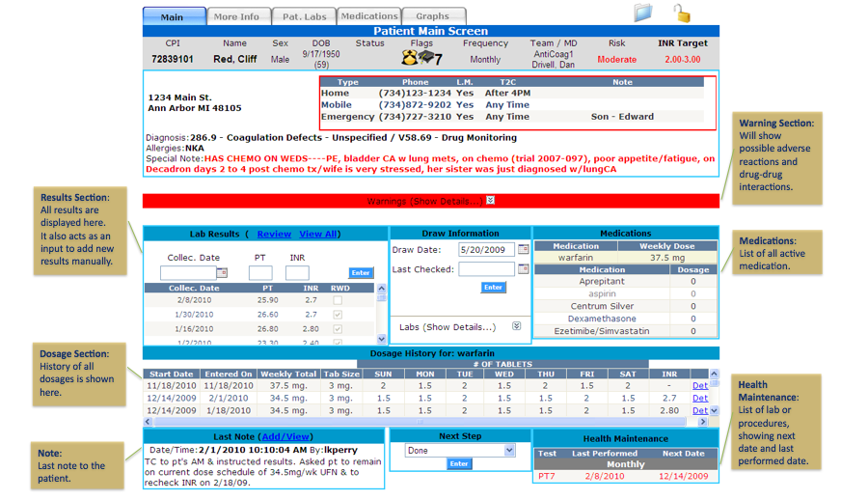The width and height of the screenshot is (868, 500).
Task: Open calendar picker beside Collec. Date input
Action: [222, 273]
